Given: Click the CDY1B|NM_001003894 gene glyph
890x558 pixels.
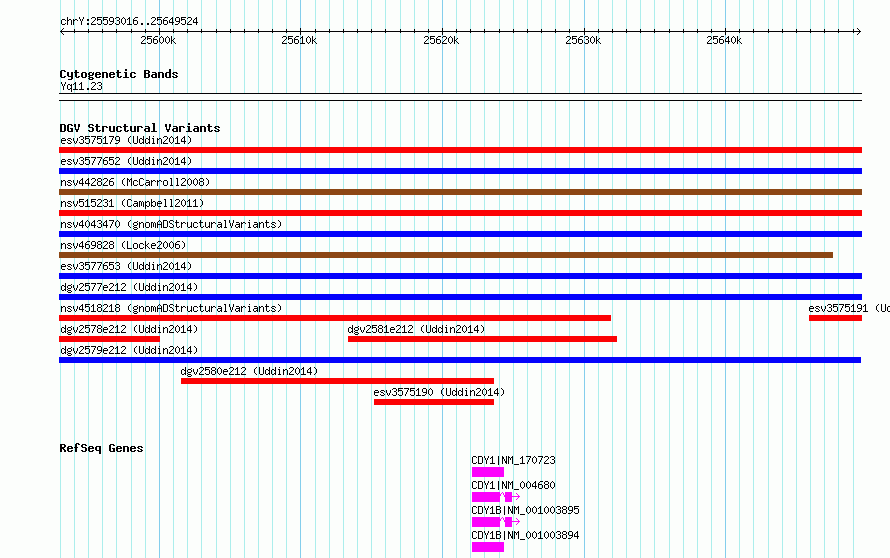Looking at the screenshot, I should (x=488, y=547).
